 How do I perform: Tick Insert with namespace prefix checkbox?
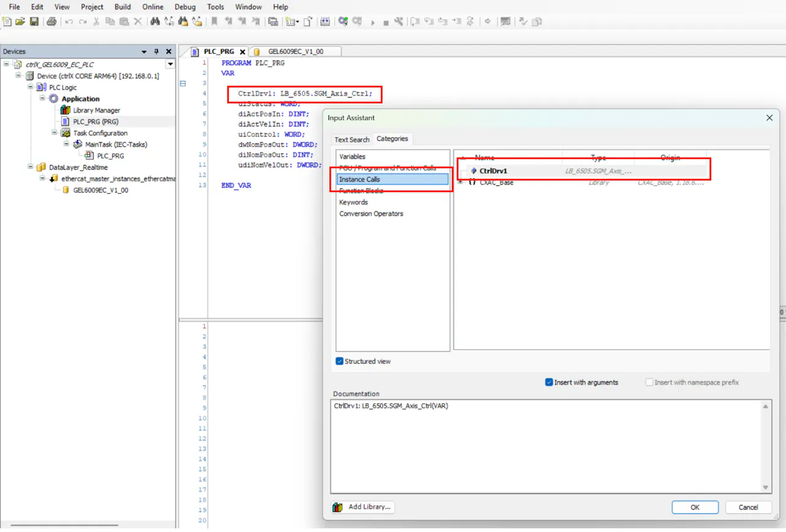649,382
